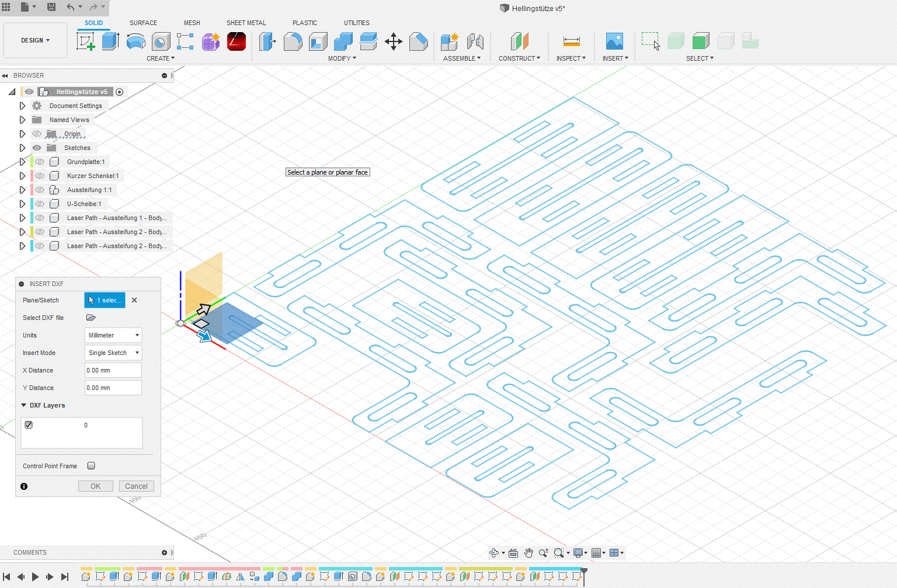Select the Move/Copy tool icon

[393, 41]
